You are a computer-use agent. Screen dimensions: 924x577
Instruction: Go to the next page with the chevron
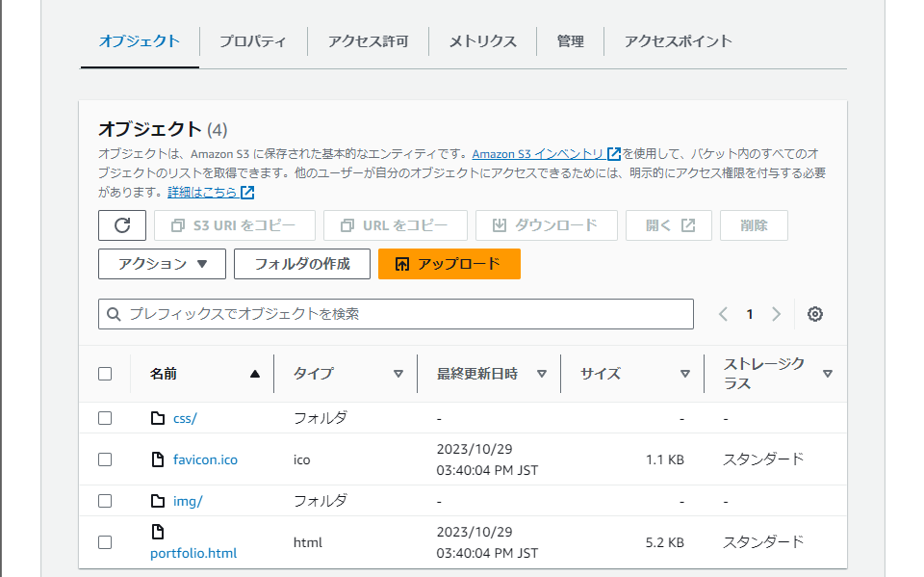(776, 313)
